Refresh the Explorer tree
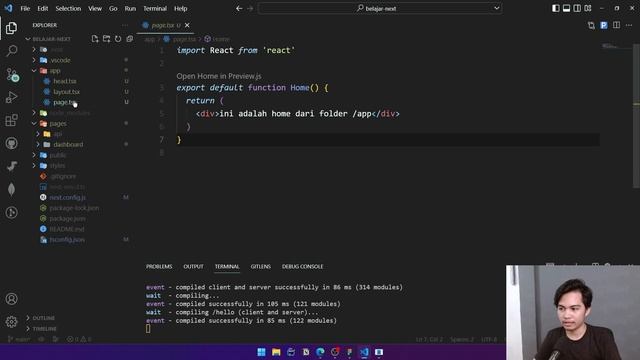640x360 pixels. (118, 39)
